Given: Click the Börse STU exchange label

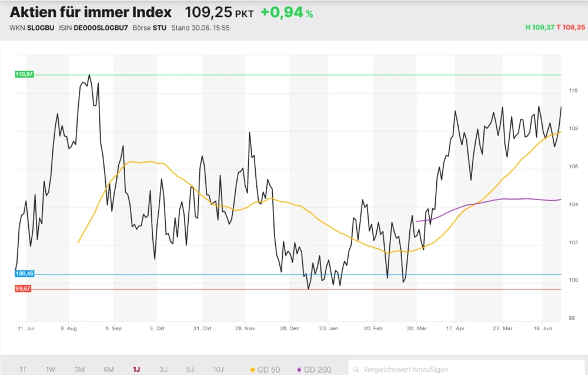Looking at the screenshot, I should [149, 28].
